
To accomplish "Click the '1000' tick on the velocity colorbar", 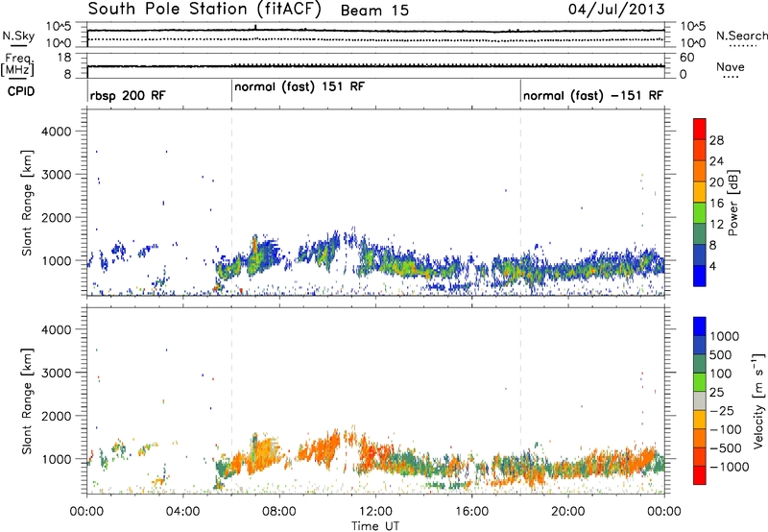I will (x=725, y=336).
